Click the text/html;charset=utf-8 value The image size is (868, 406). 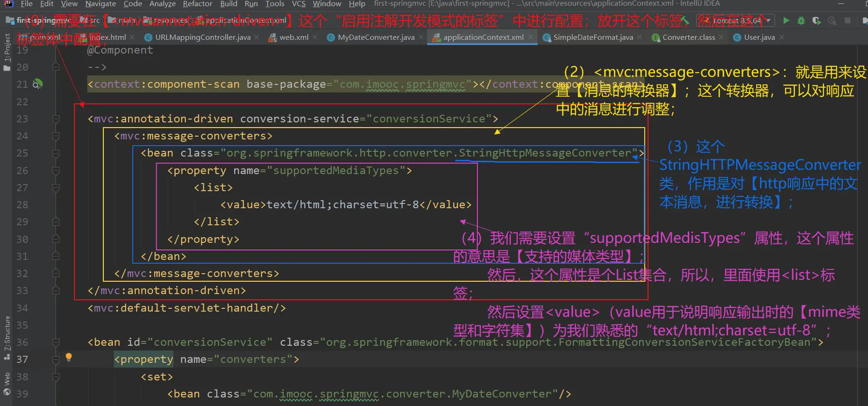[x=343, y=205]
